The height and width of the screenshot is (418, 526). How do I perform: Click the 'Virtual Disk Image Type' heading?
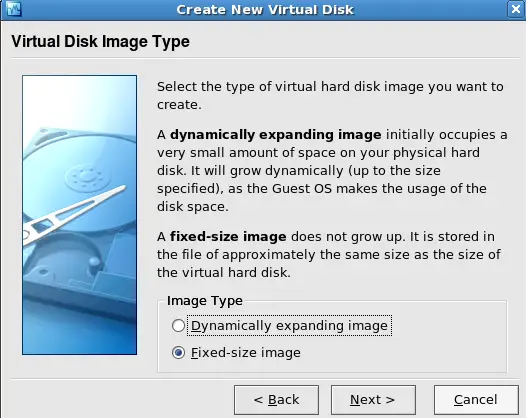tap(101, 42)
